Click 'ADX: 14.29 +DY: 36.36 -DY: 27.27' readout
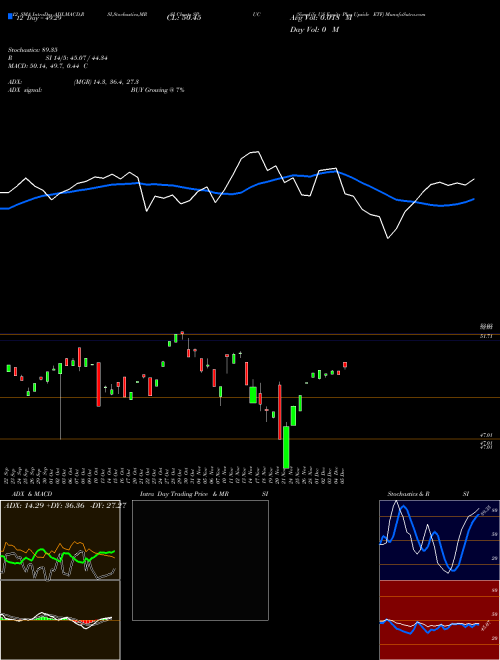This screenshot has width=500, height=660. [65, 505]
